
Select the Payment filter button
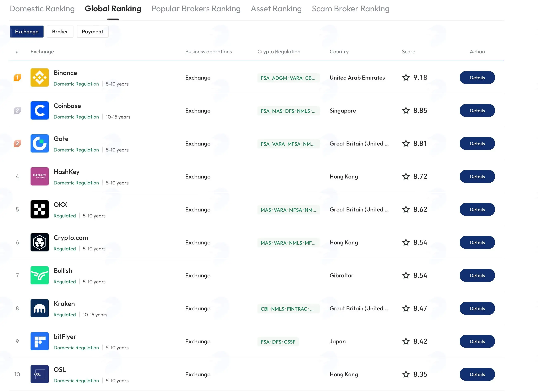(x=92, y=32)
